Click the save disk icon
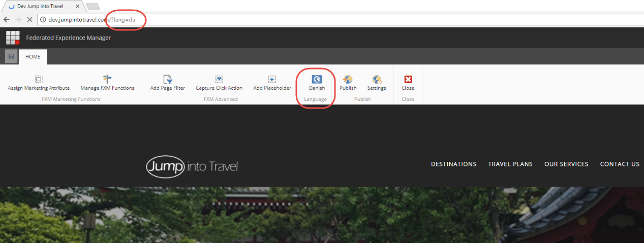 11,57
